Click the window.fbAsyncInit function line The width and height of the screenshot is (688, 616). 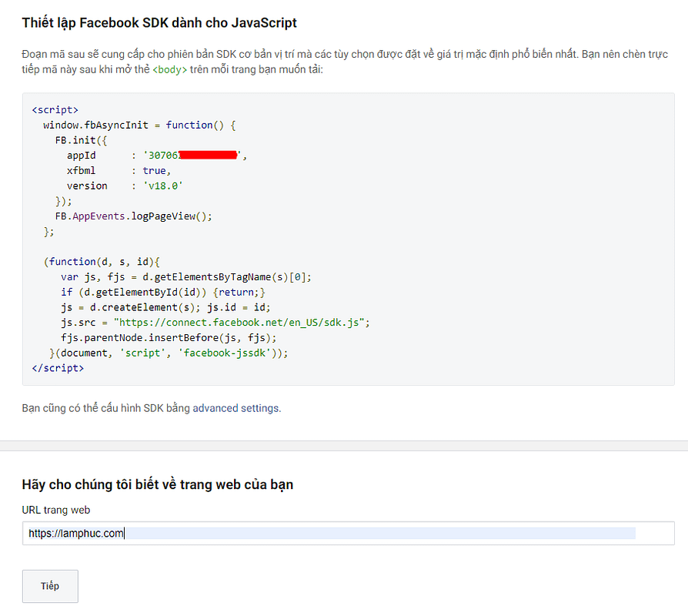point(139,126)
